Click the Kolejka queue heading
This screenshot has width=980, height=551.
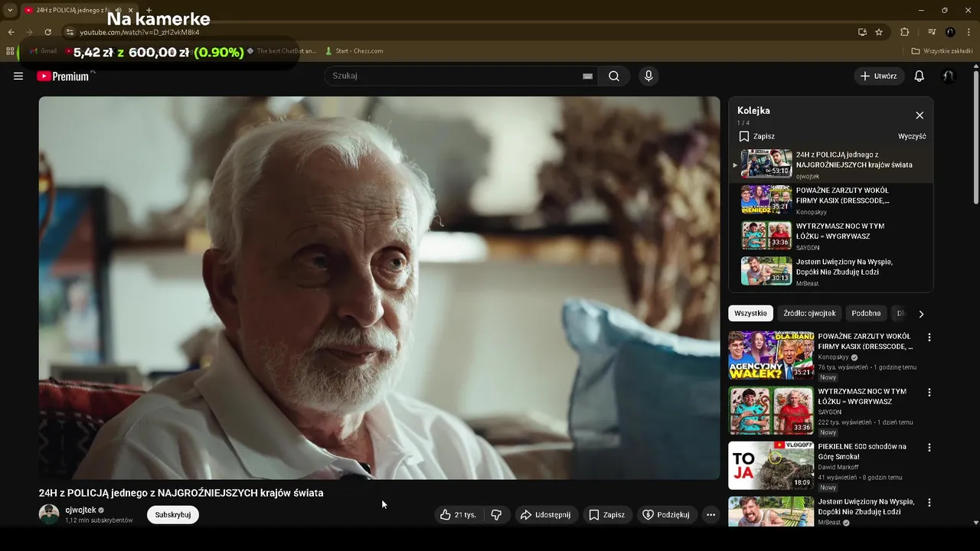tap(753, 110)
